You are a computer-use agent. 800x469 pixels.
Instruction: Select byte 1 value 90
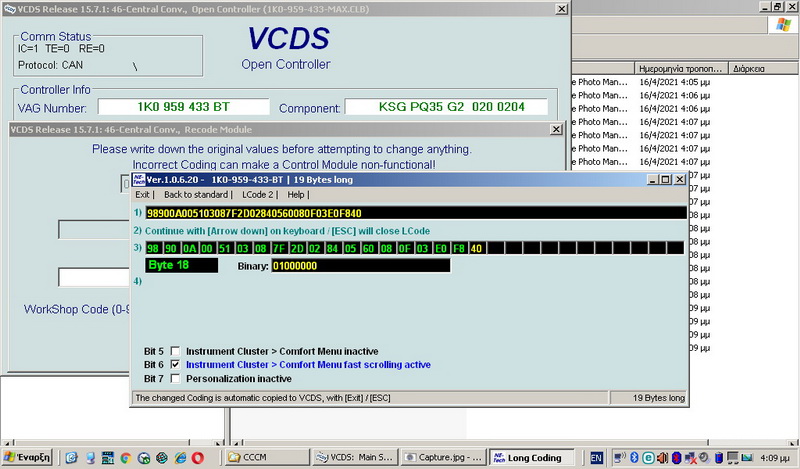point(171,249)
